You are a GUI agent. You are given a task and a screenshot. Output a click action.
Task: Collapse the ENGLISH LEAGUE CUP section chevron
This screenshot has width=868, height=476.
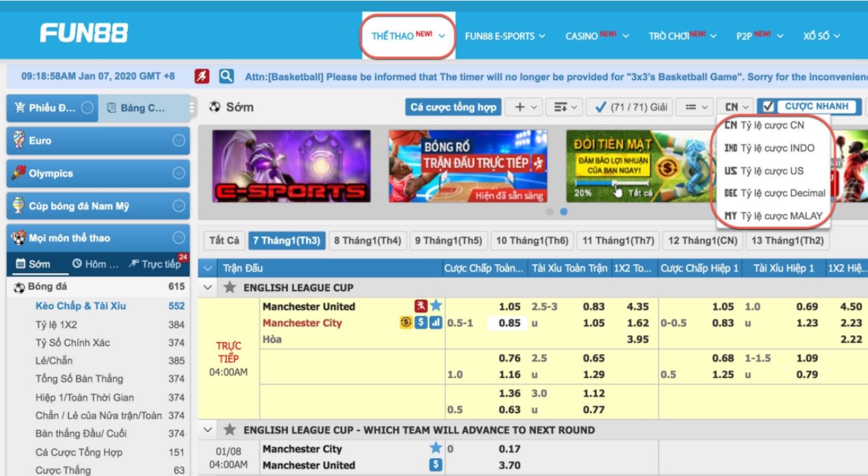(x=208, y=287)
